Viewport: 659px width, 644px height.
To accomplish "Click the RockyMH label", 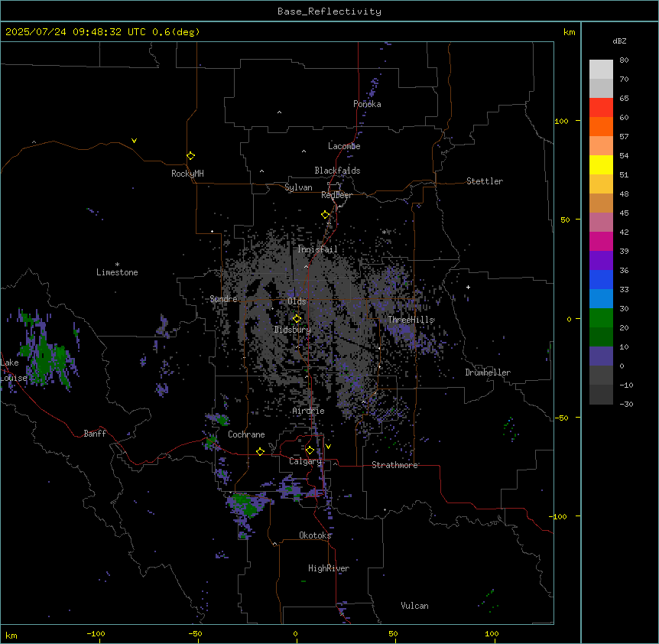I will (x=187, y=174).
